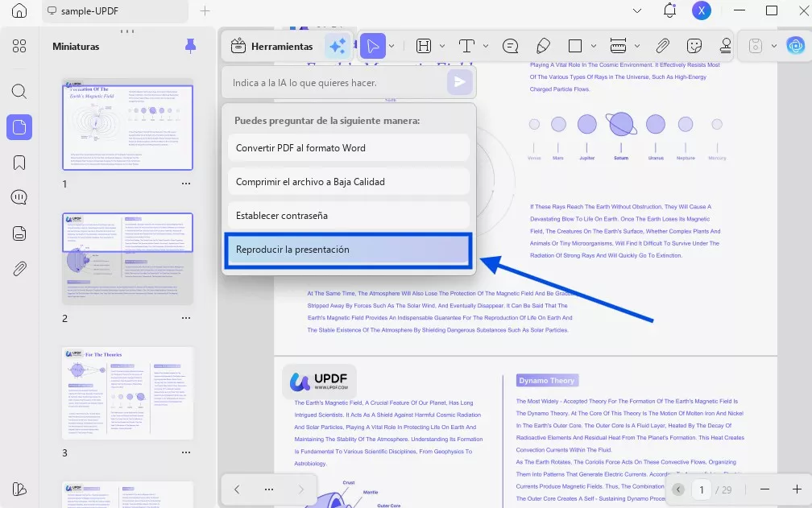Click the AI sparkle assistant icon

pos(337,47)
